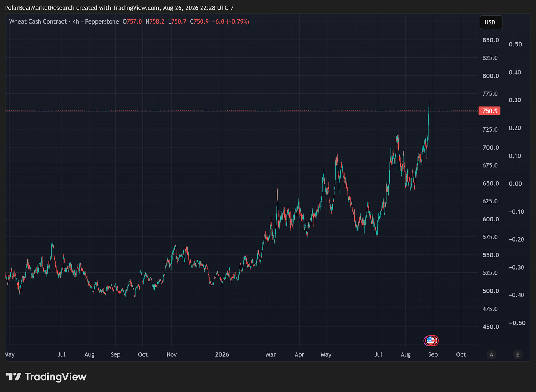Click the 0.50 secondary scale label

coord(515,44)
